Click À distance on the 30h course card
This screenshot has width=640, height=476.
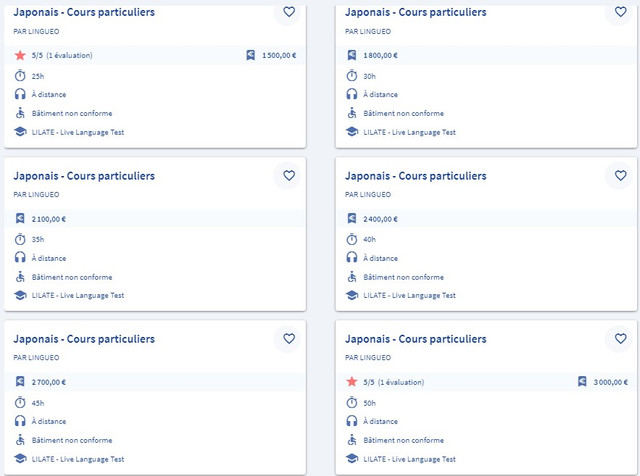380,94
